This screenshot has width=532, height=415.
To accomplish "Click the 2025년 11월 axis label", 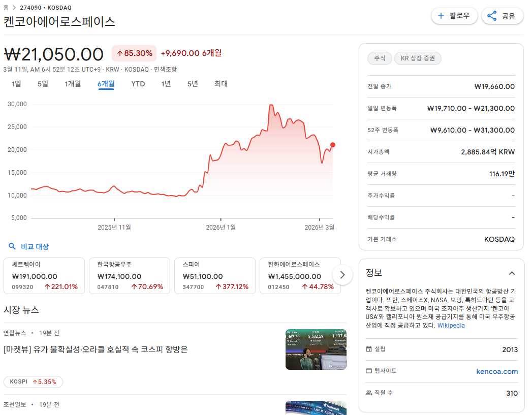I will point(114,227).
